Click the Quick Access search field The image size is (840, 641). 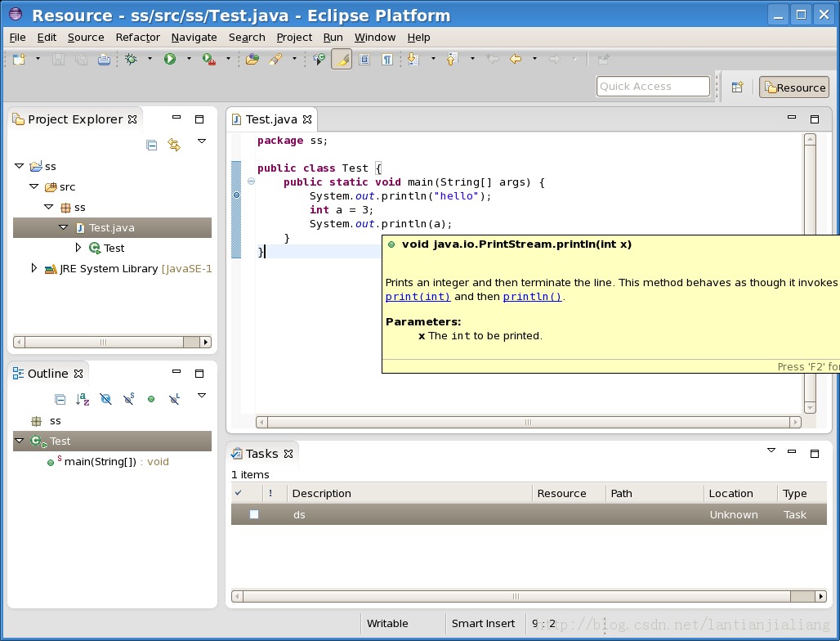653,87
